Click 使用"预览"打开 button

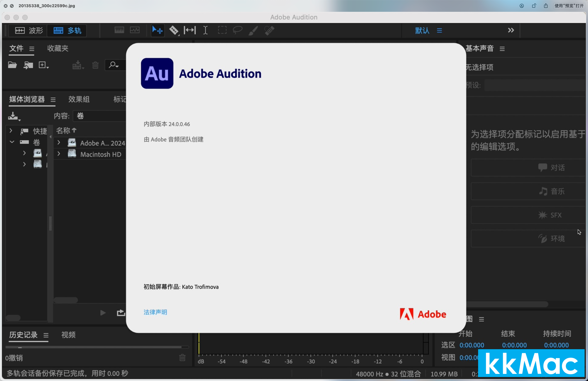coord(569,6)
